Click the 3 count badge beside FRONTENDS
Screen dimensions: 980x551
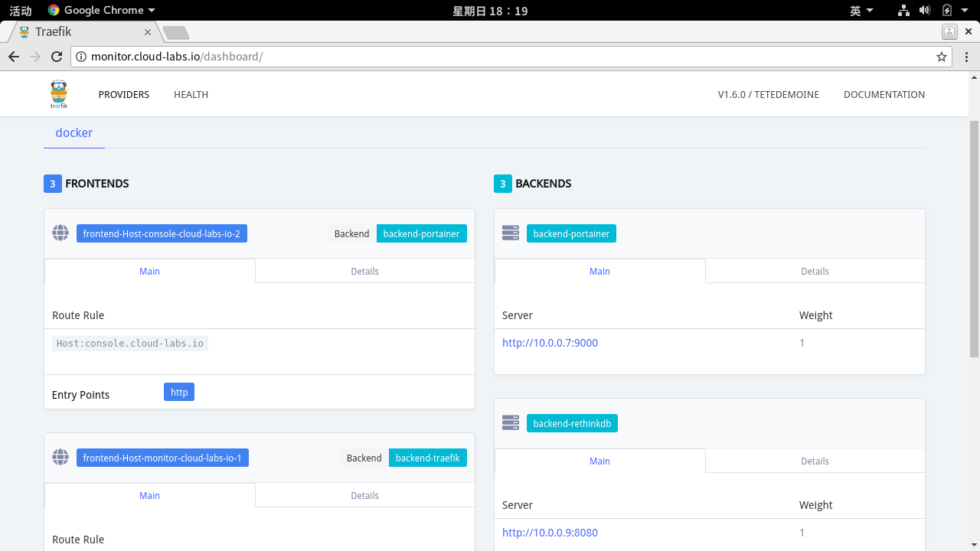pos(52,184)
